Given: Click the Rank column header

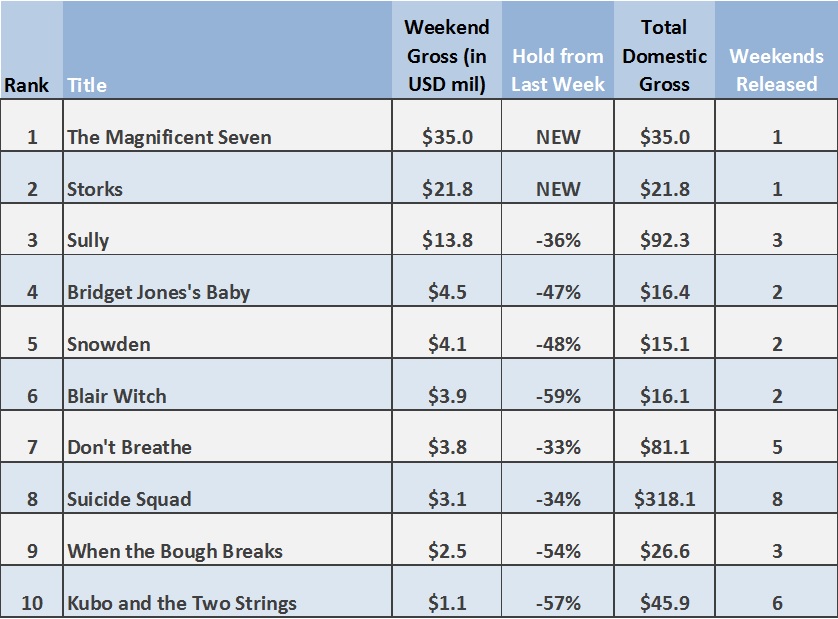Looking at the screenshot, I should pyautogui.click(x=27, y=85).
